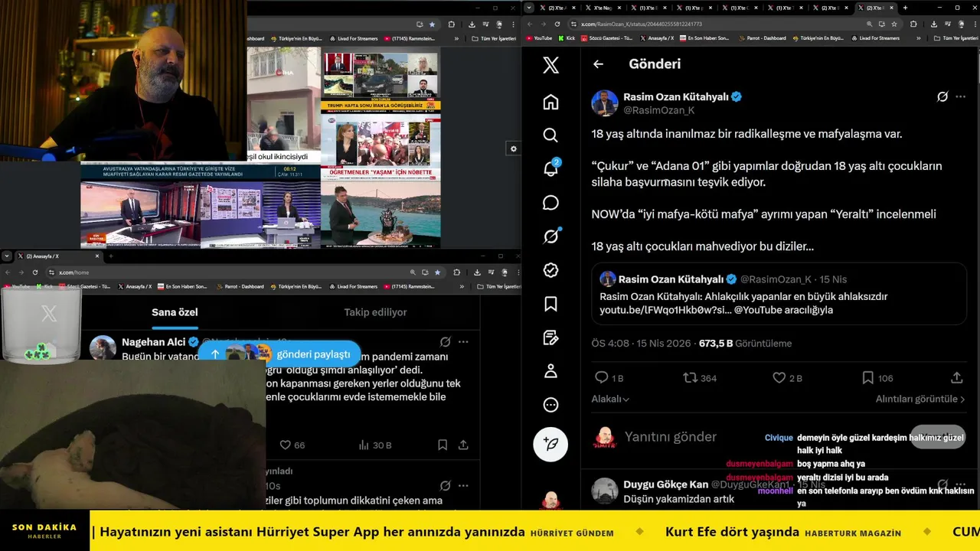Open the @RasimOzan_K handle link
This screenshot has height=551, width=980.
coord(658,110)
